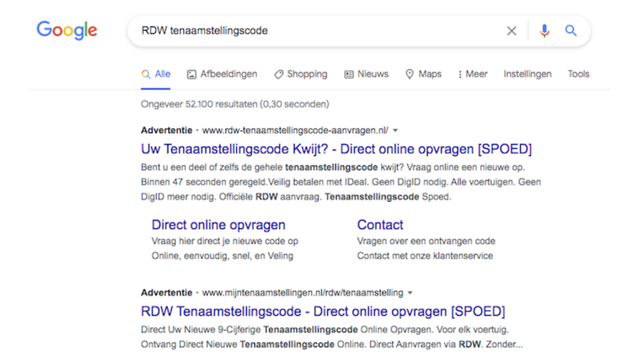Switch to the Maps tab

pyautogui.click(x=424, y=74)
